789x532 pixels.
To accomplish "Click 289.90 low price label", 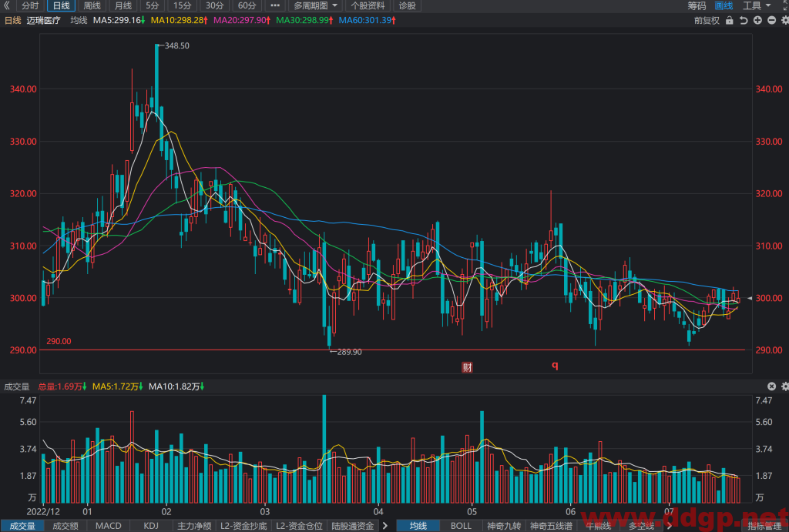I will [x=349, y=352].
